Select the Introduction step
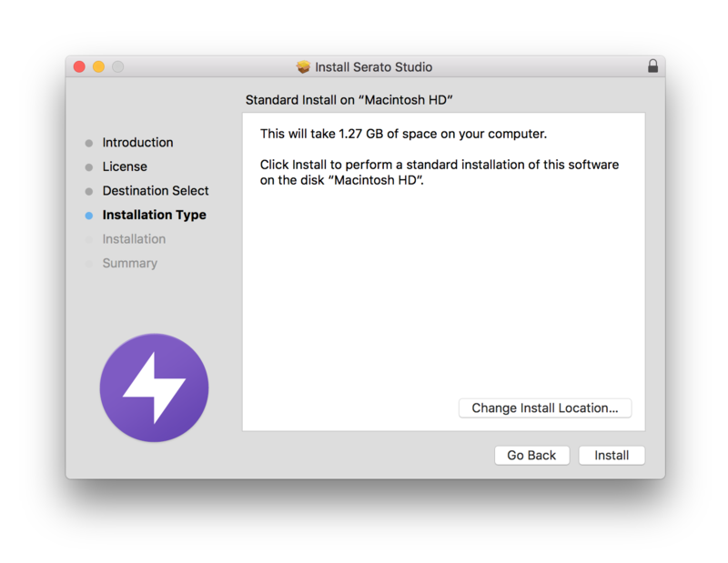The height and width of the screenshot is (563, 728). pyautogui.click(x=137, y=143)
